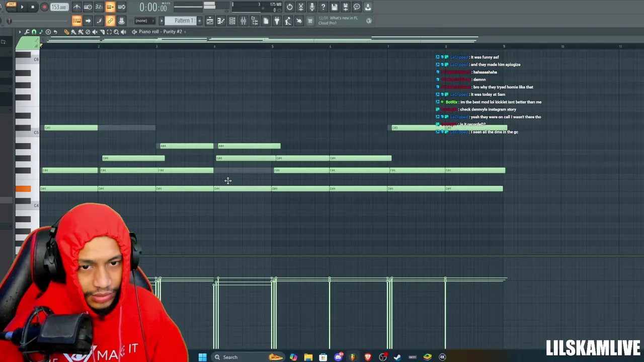The width and height of the screenshot is (644, 362).
Task: Click the undo history icon beside memory meter
Action: [x=290, y=7]
